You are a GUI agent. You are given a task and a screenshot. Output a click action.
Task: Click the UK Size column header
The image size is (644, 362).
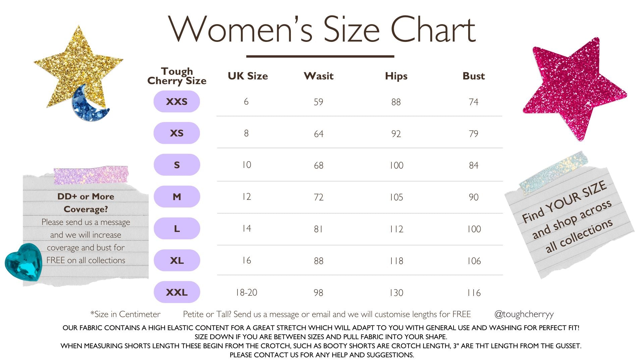pyautogui.click(x=248, y=76)
